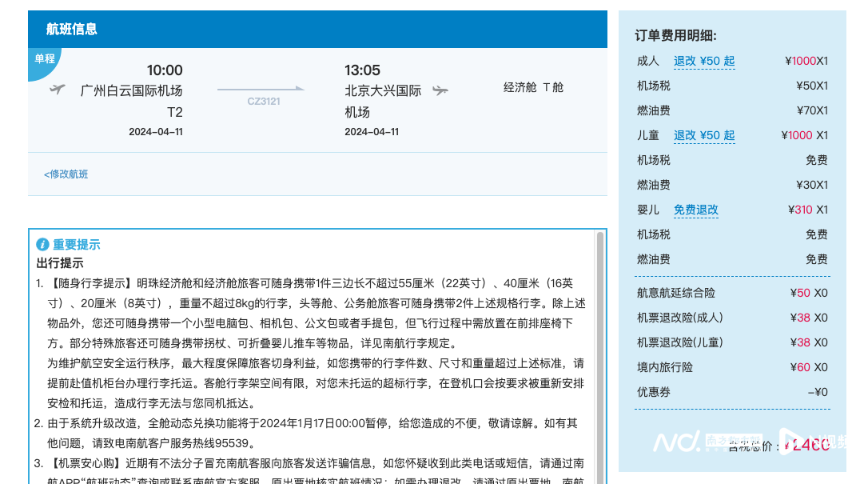This screenshot has width=868, height=484.
Task: Click the 订单费用明细 heading
Action: (675, 35)
